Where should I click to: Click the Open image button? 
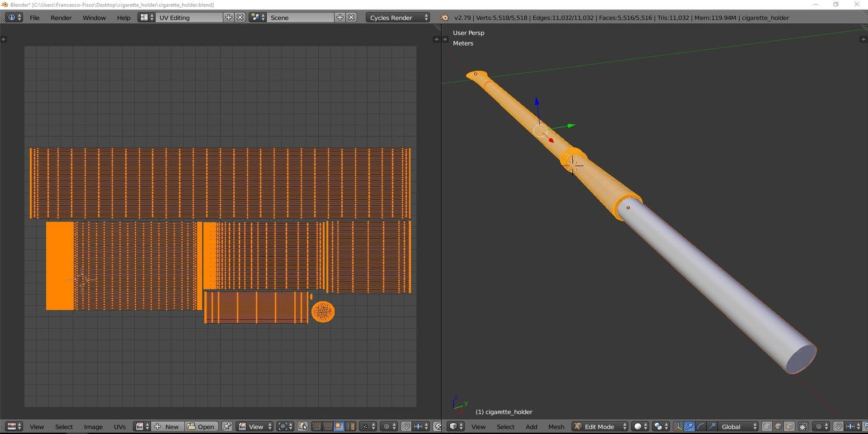(x=202, y=426)
